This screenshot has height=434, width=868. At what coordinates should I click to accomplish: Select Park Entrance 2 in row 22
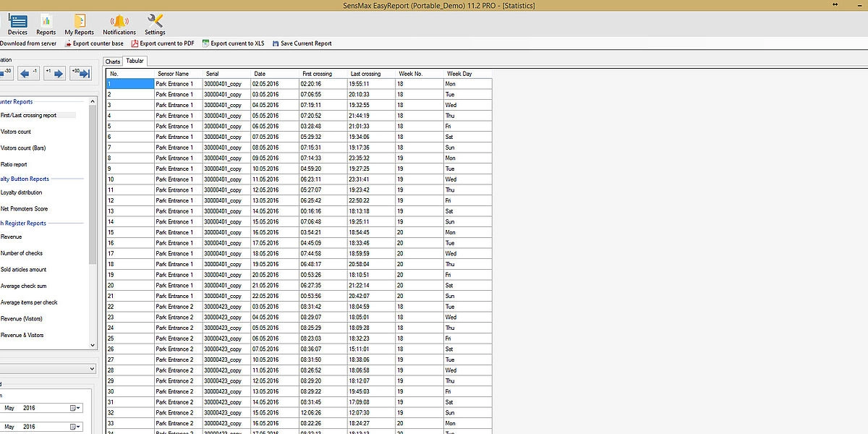(x=179, y=307)
